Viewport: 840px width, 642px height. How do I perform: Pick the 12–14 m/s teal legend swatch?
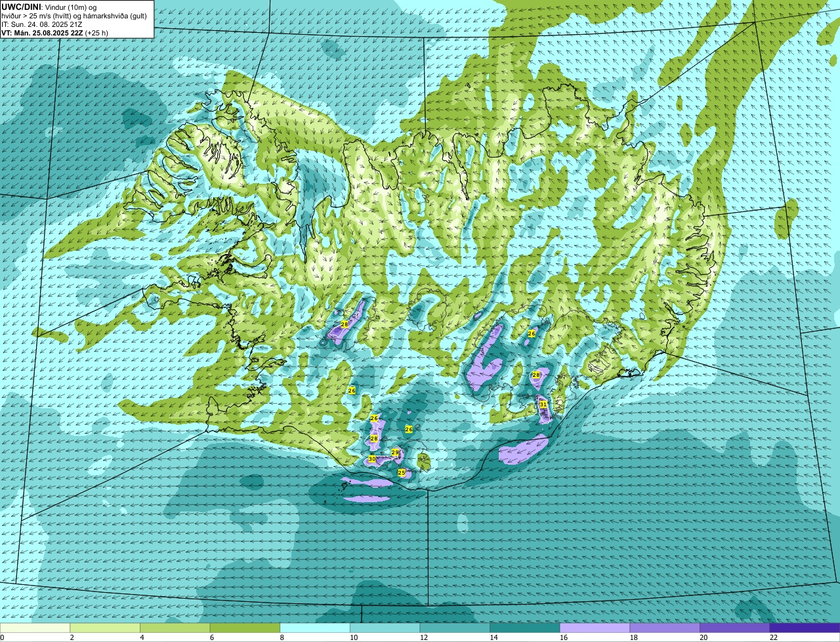click(455, 628)
